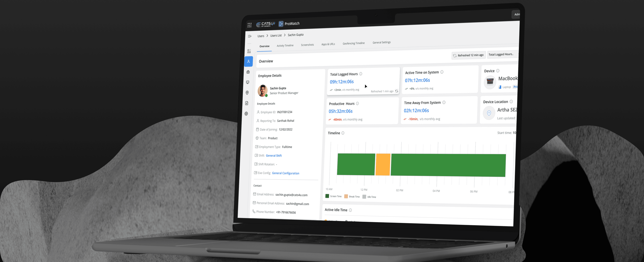Screen dimensions: 644x262
Task: Open the location pin icon in the sidebar
Action: [247, 93]
